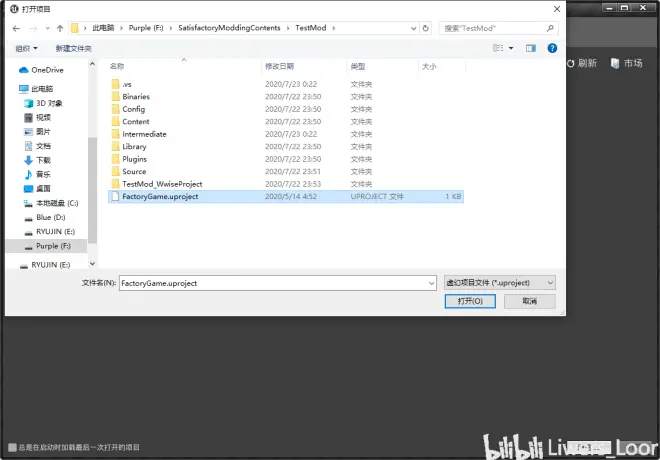The width and height of the screenshot is (660, 460).
Task: Open 视频 videos in the sidebar
Action: point(37,117)
